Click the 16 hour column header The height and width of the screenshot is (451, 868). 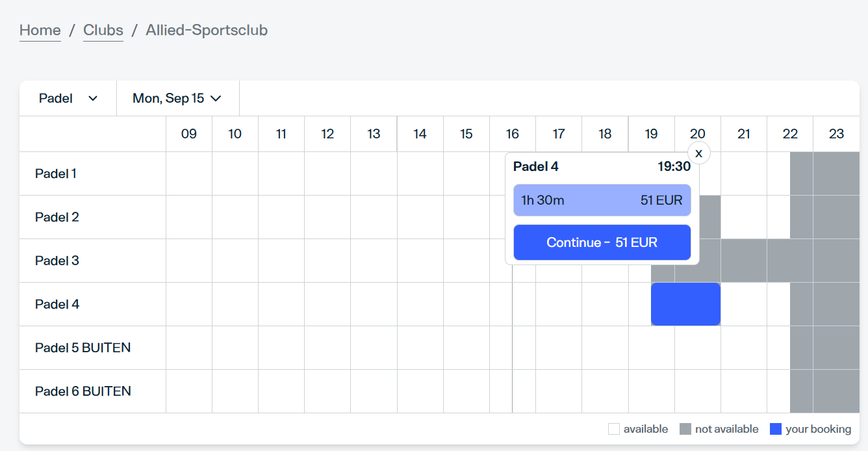[x=513, y=134]
